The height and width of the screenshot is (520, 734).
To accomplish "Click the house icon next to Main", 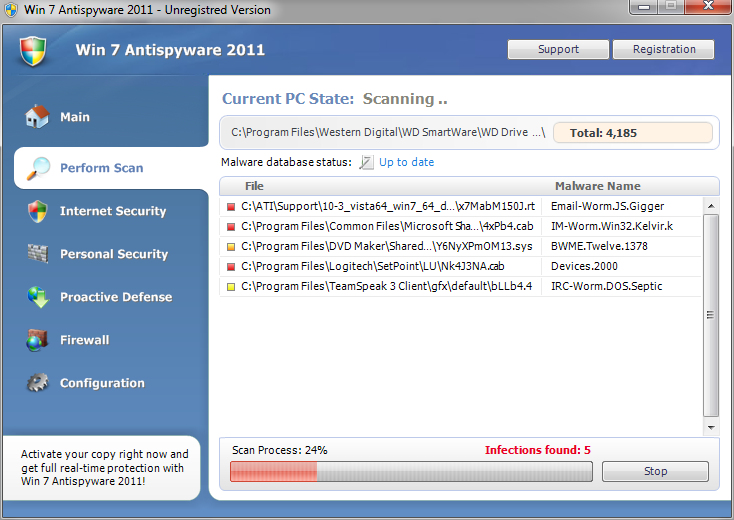I will tap(37, 117).
